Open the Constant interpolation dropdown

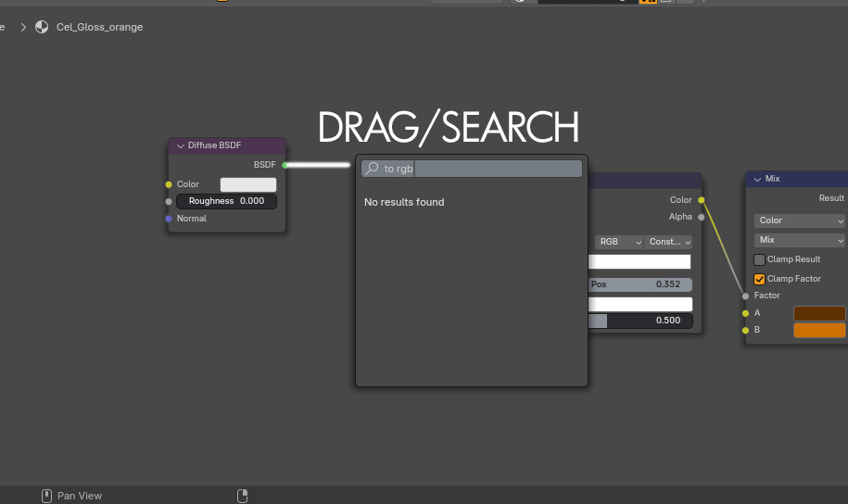click(668, 242)
